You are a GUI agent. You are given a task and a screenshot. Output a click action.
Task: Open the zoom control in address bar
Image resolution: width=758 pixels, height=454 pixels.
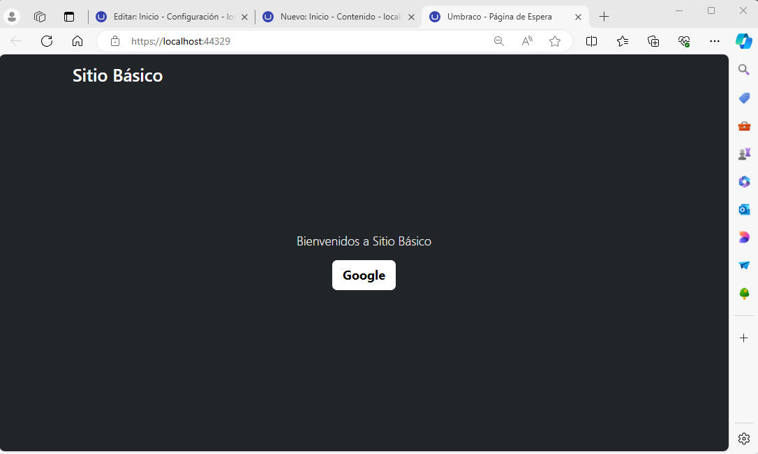[498, 41]
